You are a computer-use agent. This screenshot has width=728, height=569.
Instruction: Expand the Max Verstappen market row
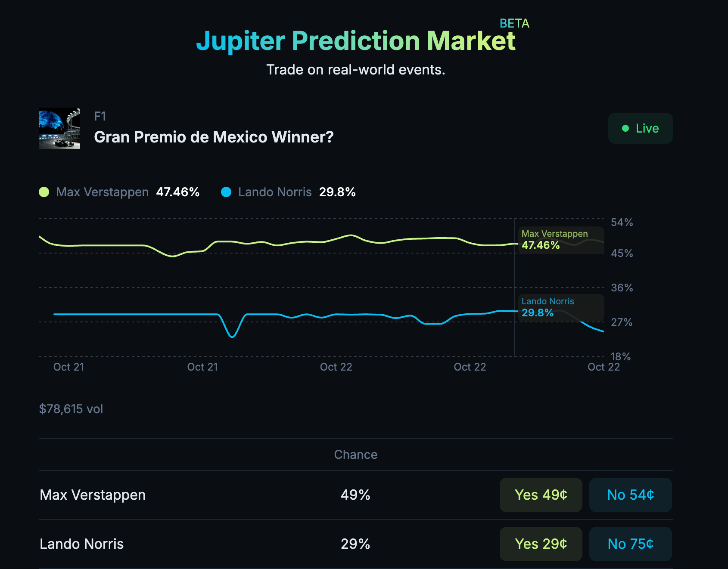point(92,495)
